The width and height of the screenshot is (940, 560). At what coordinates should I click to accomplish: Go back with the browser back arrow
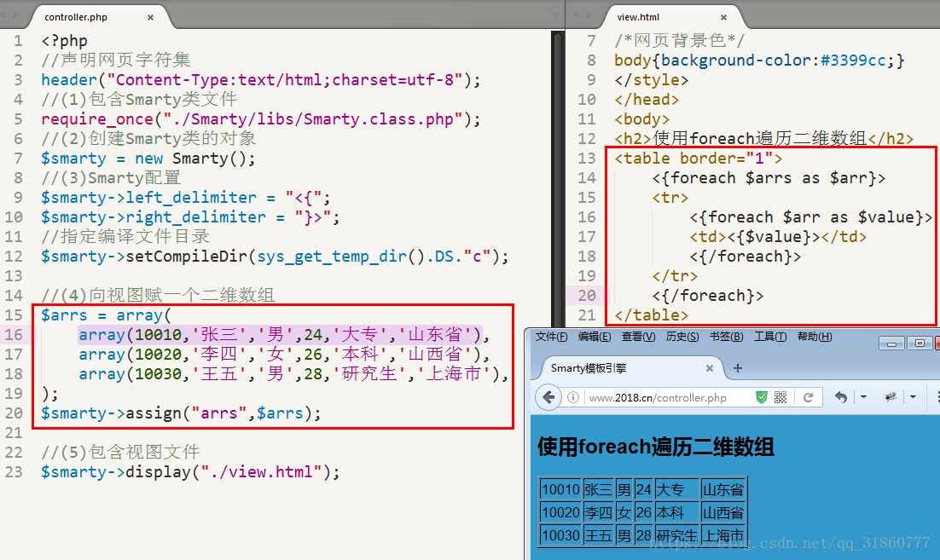coord(548,397)
